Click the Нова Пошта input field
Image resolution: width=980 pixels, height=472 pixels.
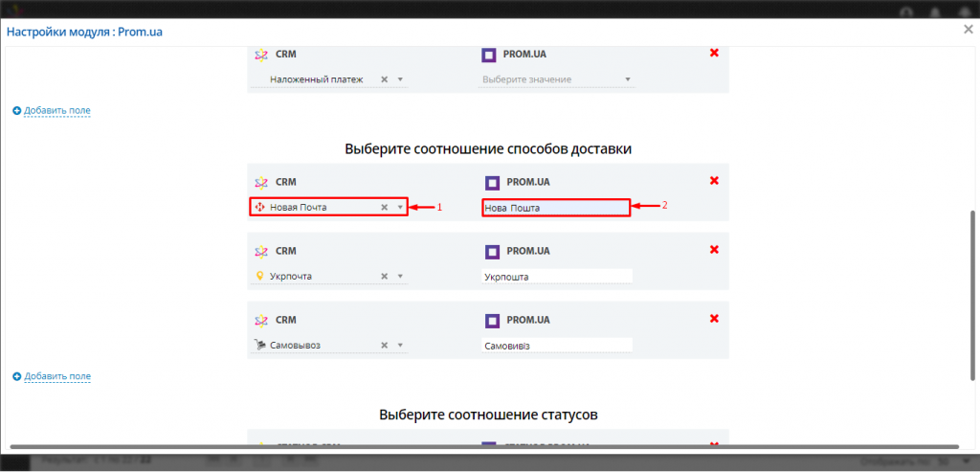coord(556,208)
